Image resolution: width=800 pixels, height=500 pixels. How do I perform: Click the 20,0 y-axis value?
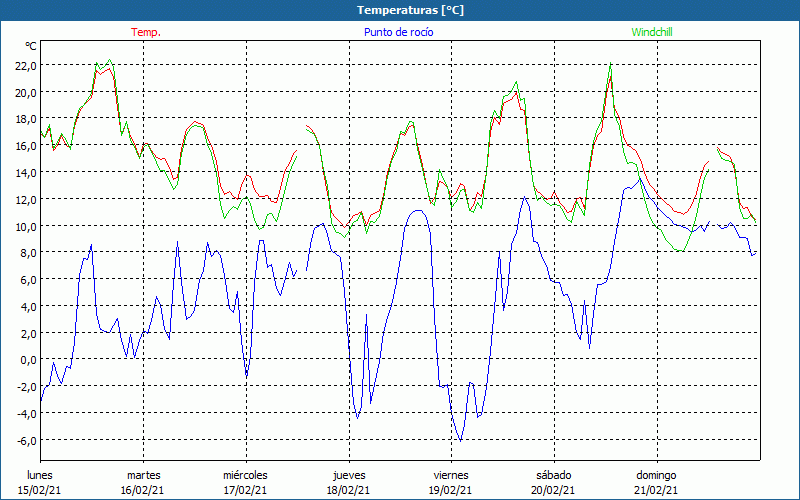(x=26, y=92)
